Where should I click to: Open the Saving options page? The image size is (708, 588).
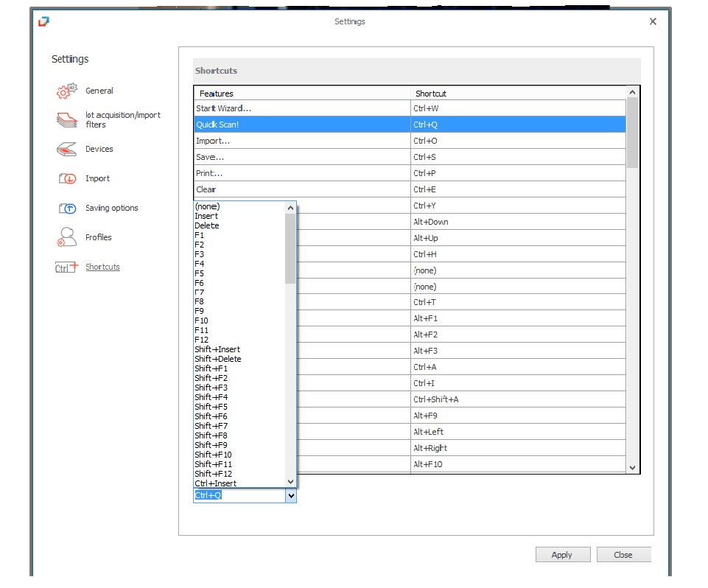111,209
